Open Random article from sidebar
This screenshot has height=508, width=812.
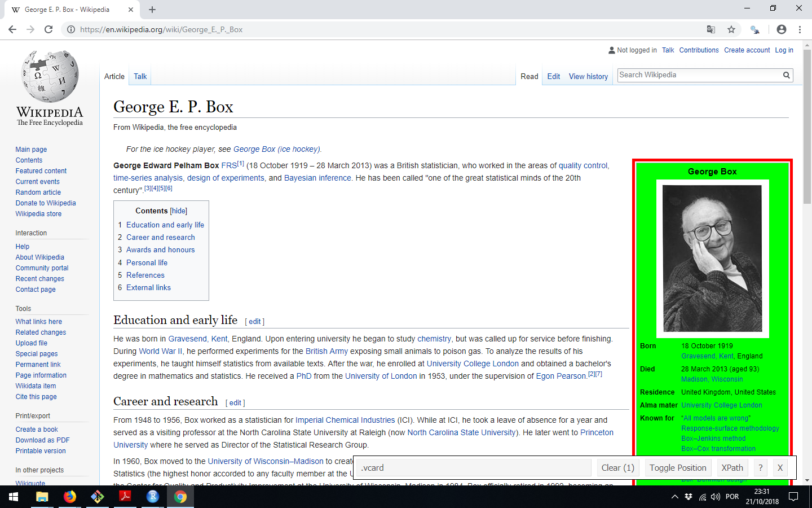pos(38,192)
